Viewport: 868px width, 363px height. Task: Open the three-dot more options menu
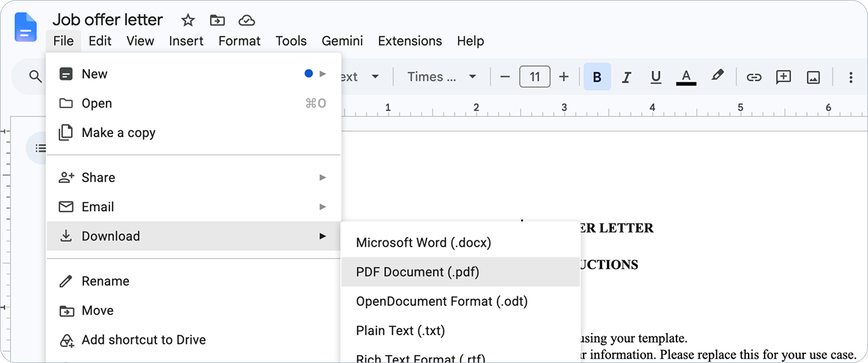(x=851, y=77)
